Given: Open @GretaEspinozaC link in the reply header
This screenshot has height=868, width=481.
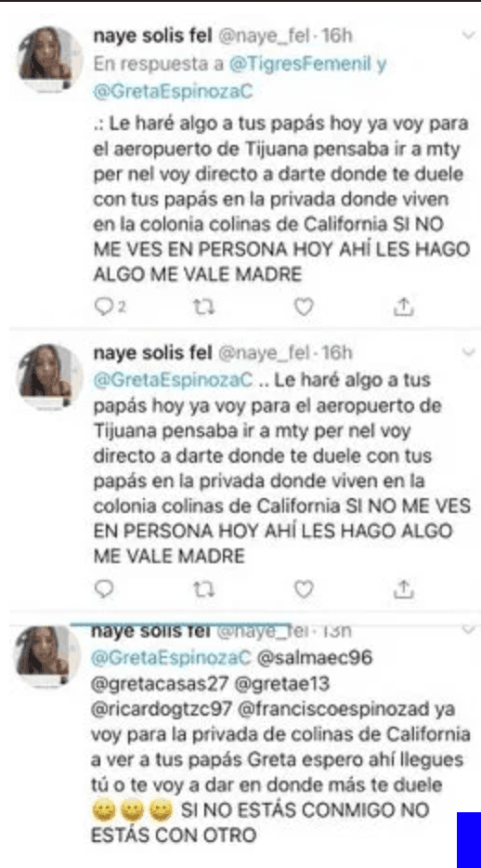Looking at the screenshot, I should tap(174, 92).
